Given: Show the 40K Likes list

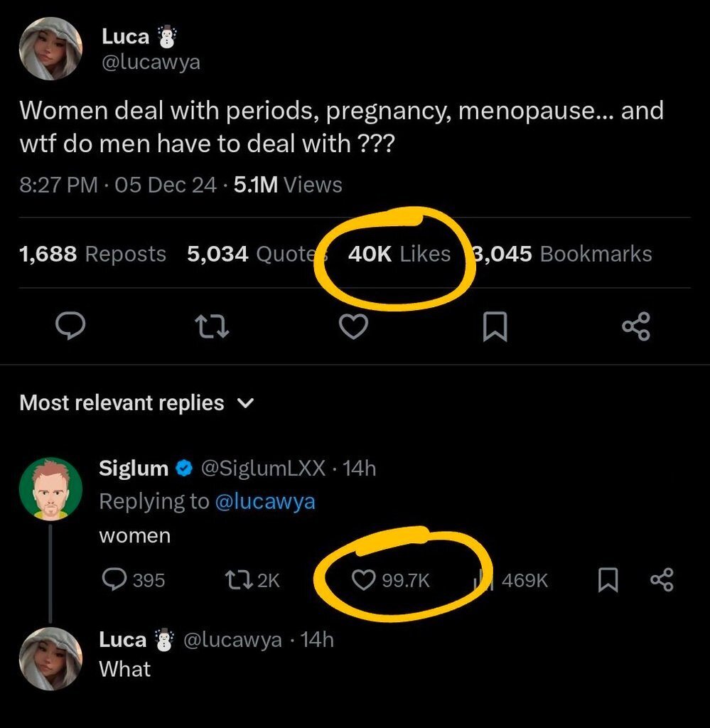Looking at the screenshot, I should click(399, 254).
